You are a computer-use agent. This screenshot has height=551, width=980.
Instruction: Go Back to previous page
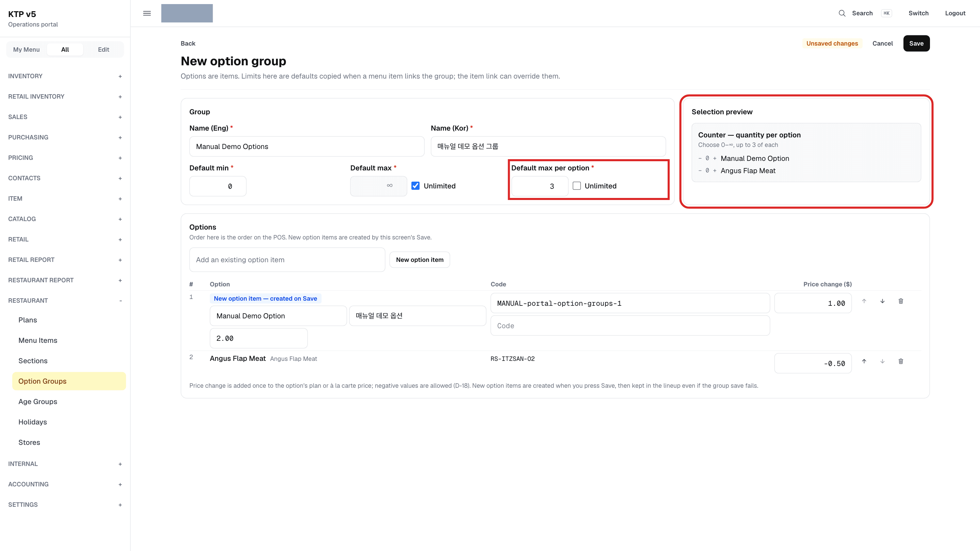click(188, 43)
